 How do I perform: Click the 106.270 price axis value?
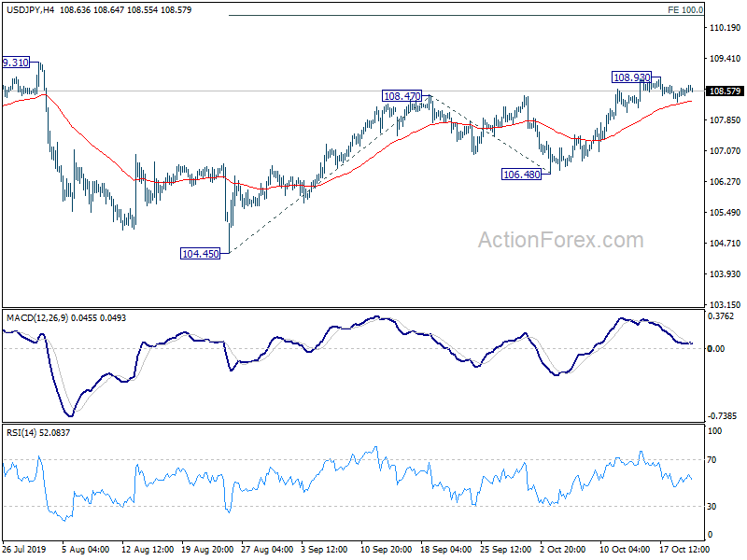[x=725, y=182]
